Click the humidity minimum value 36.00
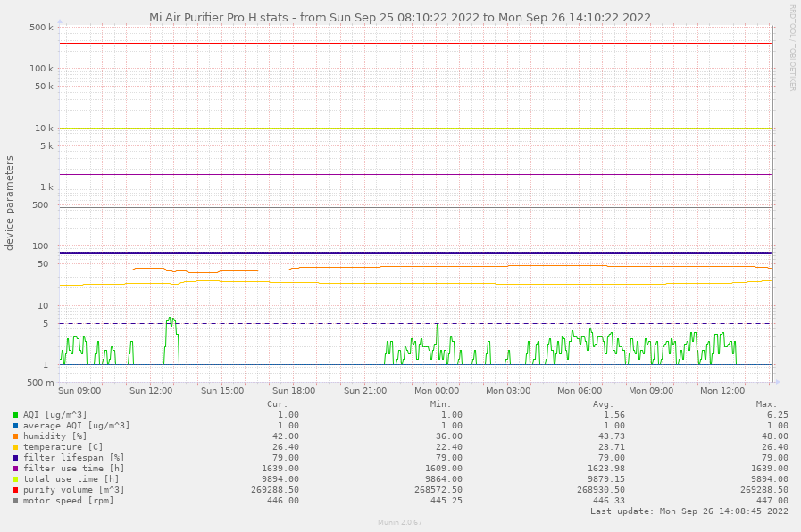This screenshot has width=801, height=532. click(x=449, y=436)
